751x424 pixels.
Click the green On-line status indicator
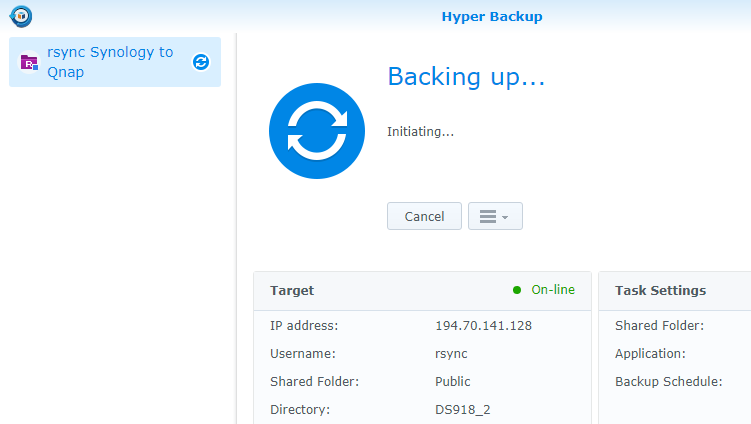pos(517,290)
